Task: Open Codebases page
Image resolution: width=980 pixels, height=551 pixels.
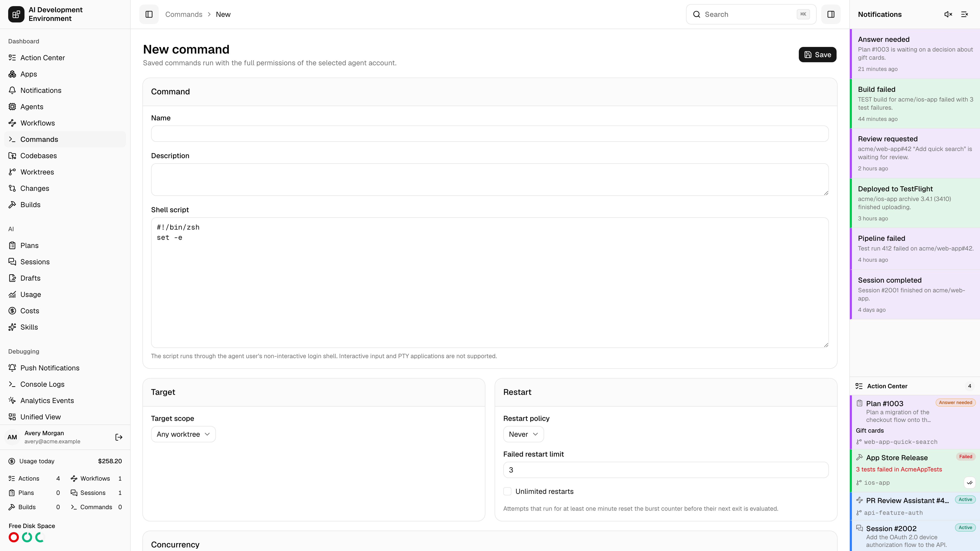Action: point(65,156)
